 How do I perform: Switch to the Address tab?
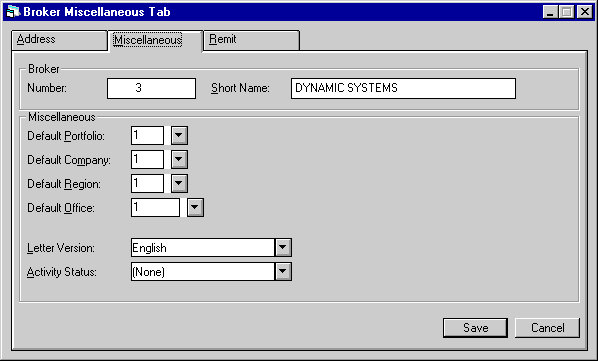(x=59, y=40)
